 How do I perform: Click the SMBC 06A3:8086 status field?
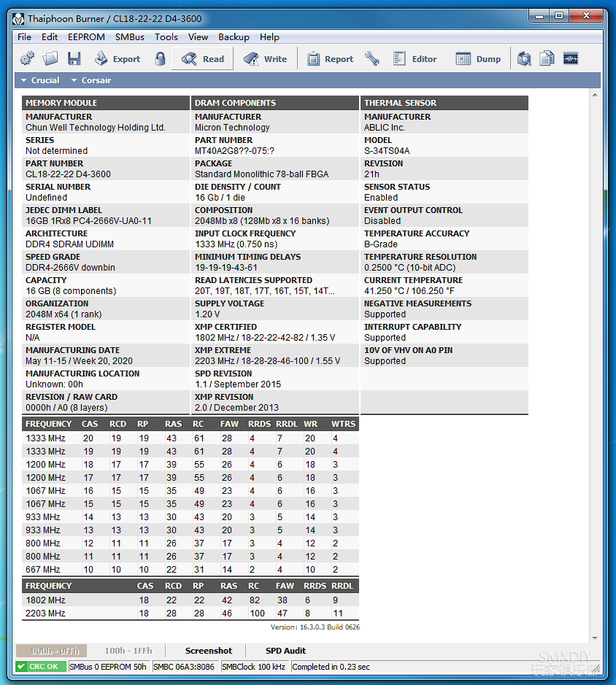click(x=184, y=667)
